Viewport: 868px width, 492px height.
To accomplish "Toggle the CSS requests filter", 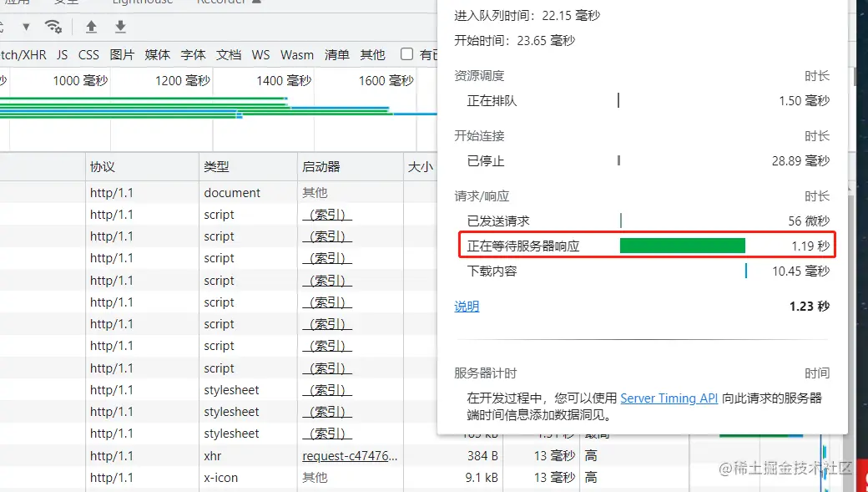I will 88,54.
